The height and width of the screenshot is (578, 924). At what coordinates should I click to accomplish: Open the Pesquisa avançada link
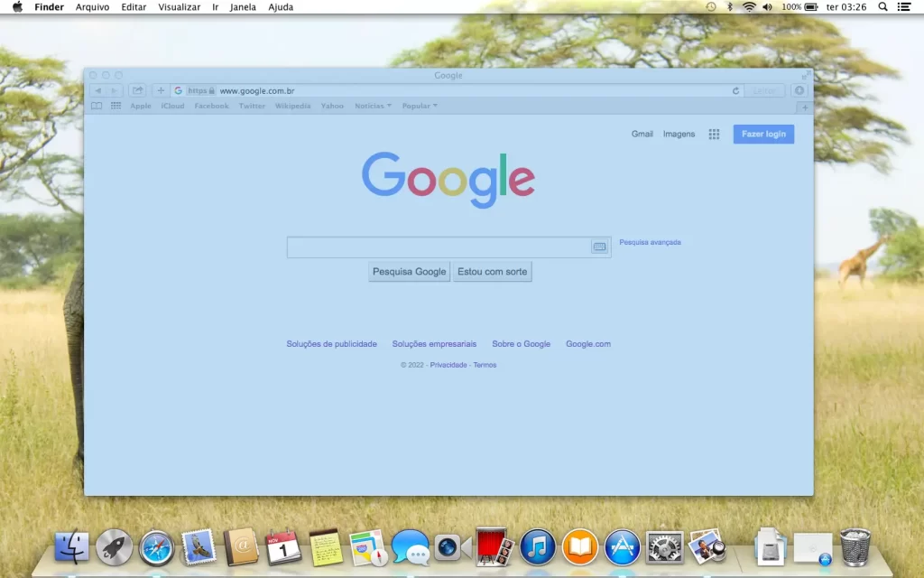click(x=650, y=242)
